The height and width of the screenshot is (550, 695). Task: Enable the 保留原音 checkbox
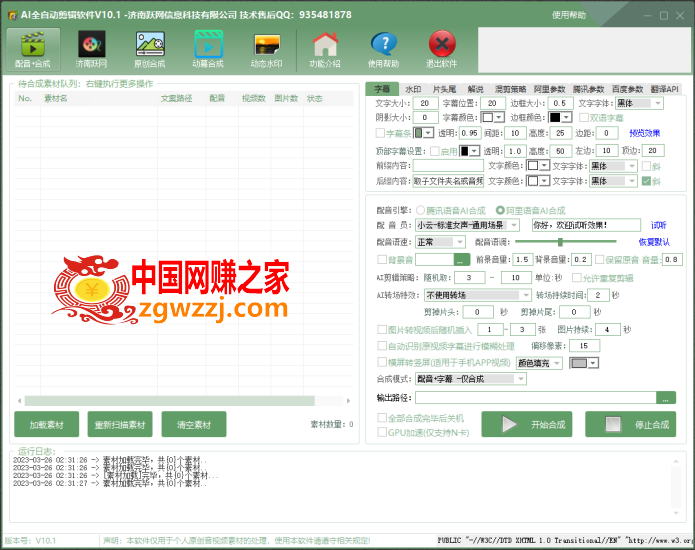click(x=600, y=259)
